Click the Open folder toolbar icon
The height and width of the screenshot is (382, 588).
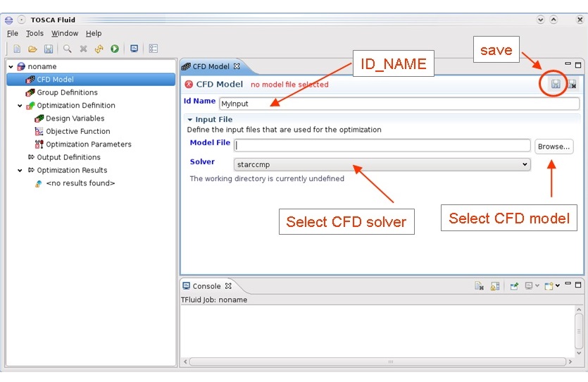(x=32, y=49)
